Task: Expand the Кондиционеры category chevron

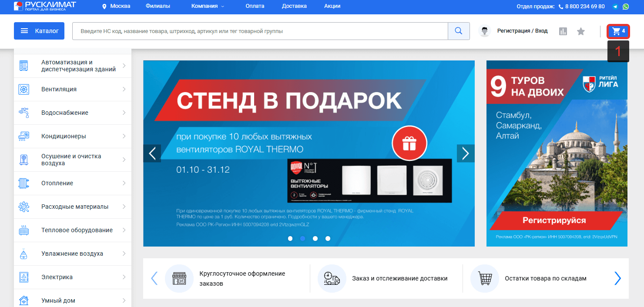Action: pos(124,136)
